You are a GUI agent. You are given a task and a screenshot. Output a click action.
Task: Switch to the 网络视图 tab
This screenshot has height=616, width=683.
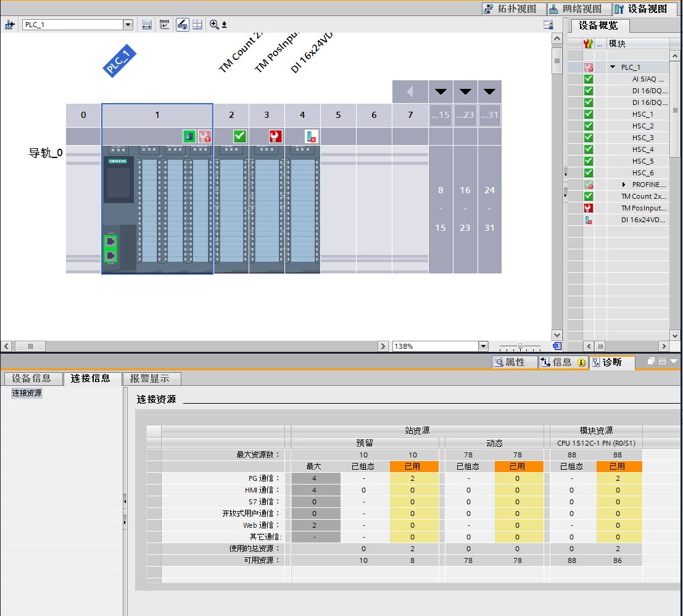pos(579,9)
